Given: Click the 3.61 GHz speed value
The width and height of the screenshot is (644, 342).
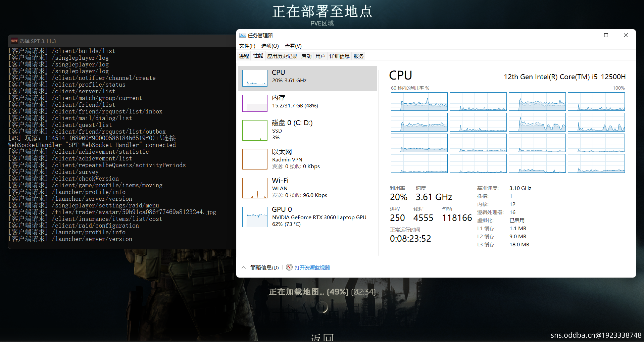Looking at the screenshot, I should pos(434,197).
